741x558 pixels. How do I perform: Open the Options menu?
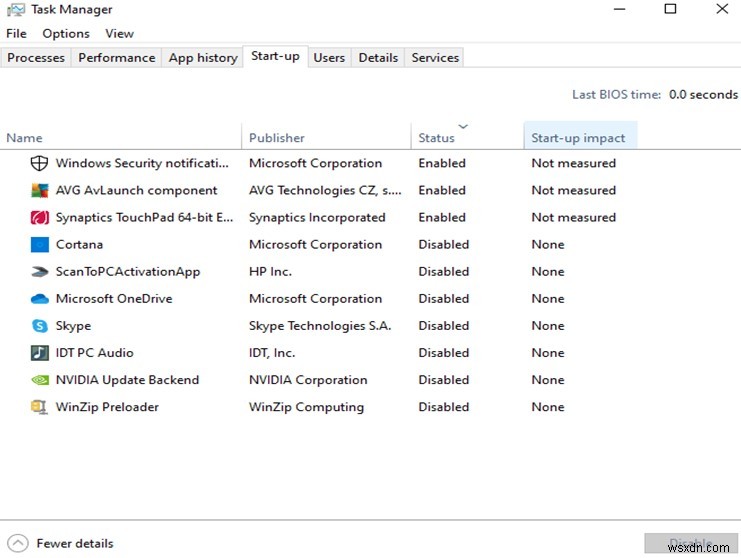pyautogui.click(x=66, y=34)
